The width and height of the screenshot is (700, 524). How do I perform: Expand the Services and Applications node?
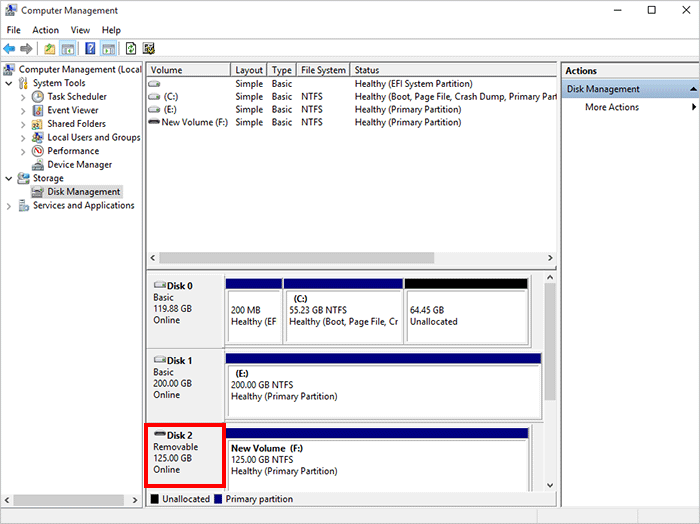coord(9,206)
